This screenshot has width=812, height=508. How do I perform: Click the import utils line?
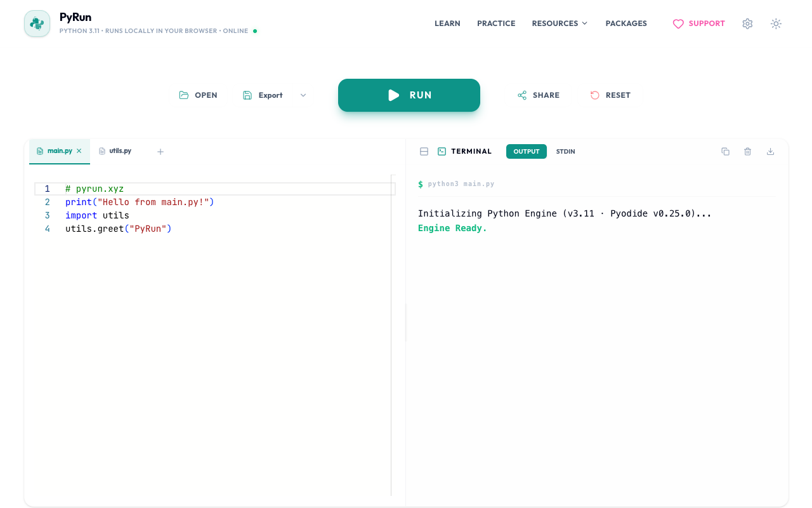(97, 215)
